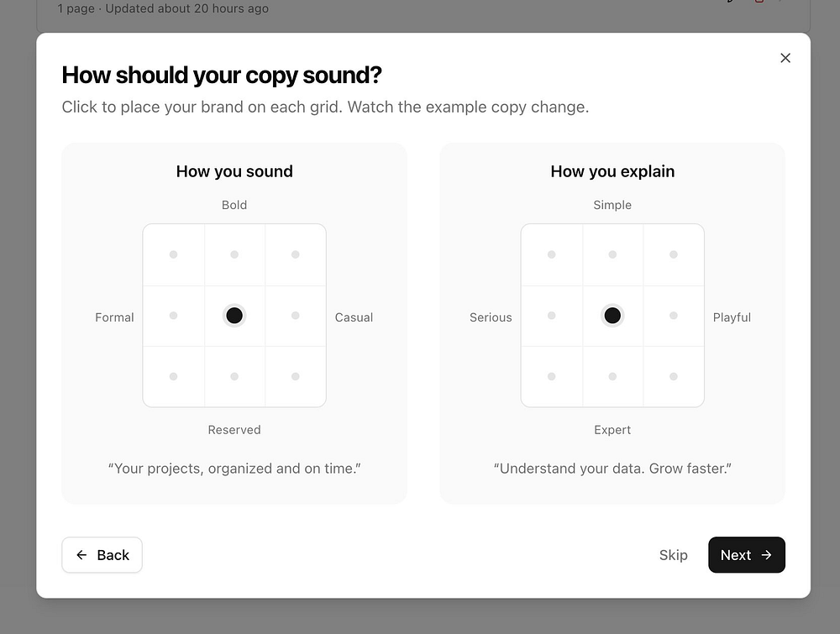
Task: Proceed with the Next button
Action: tap(746, 555)
